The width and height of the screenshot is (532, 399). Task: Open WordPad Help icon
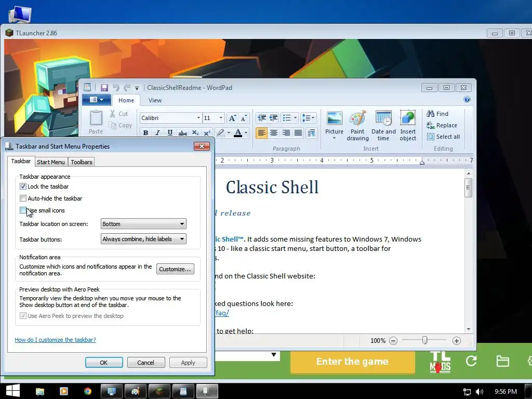[467, 99]
